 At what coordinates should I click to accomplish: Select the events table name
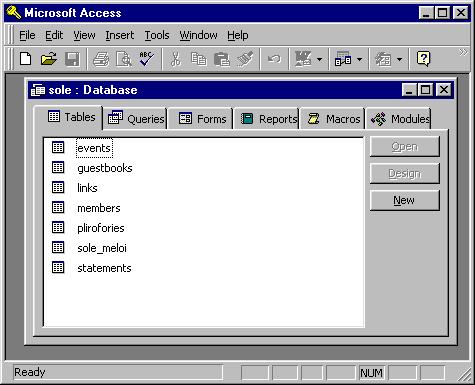94,148
